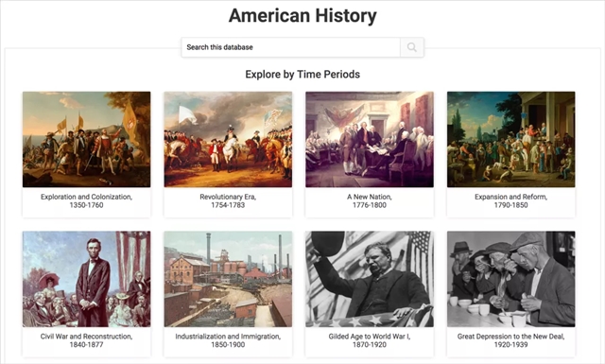Click the American History page title

(302, 16)
